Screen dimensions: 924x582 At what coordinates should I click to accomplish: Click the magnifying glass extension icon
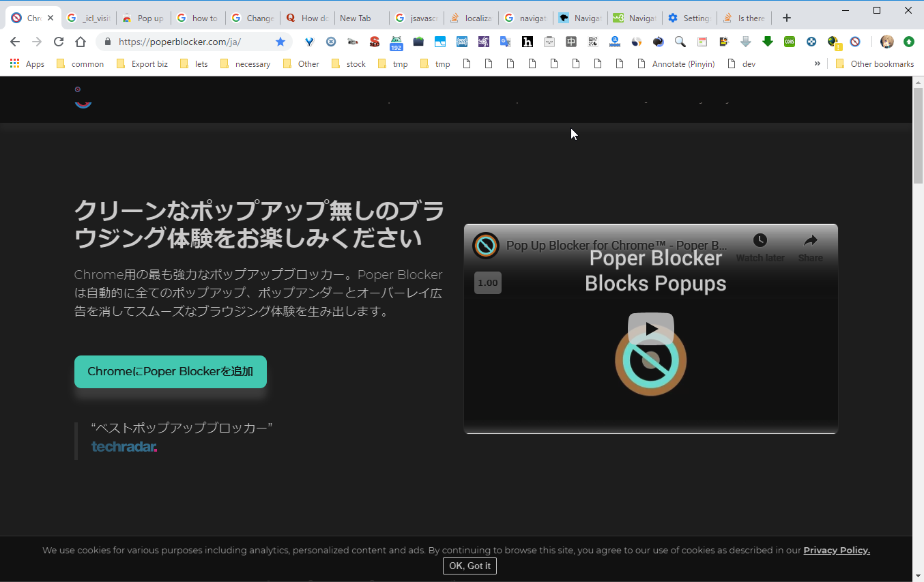click(x=680, y=42)
